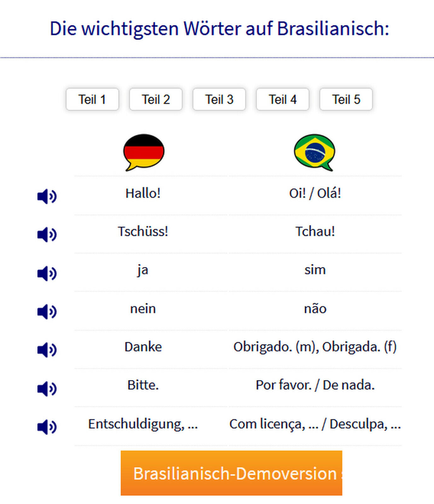Go to Teil 4
Image resolution: width=434 pixels, height=504 pixels.
coord(282,100)
